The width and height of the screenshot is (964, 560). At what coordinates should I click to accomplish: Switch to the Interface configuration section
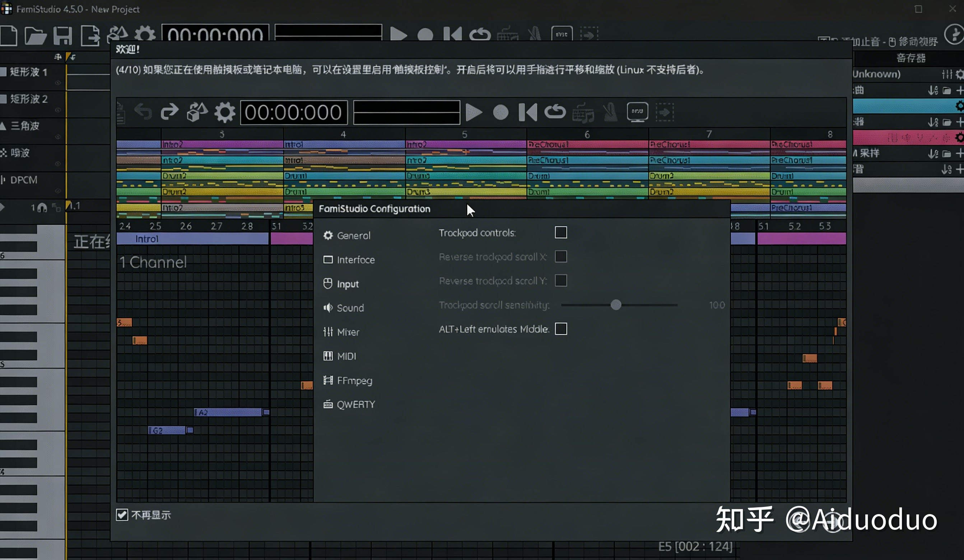tap(349, 260)
